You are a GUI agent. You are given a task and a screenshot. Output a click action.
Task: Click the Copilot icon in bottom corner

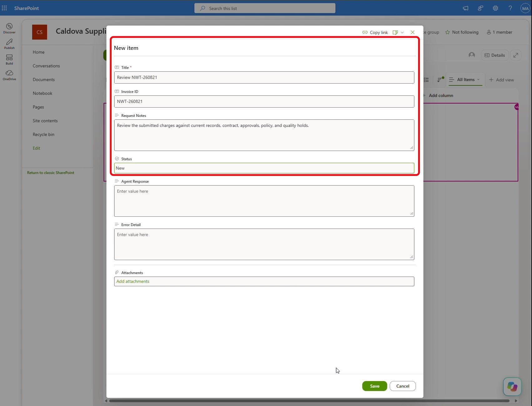click(512, 387)
